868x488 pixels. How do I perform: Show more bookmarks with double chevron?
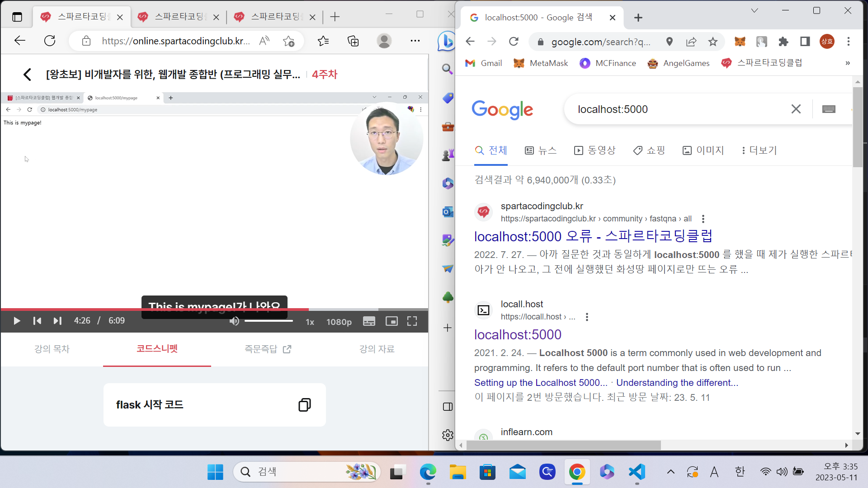(x=848, y=63)
